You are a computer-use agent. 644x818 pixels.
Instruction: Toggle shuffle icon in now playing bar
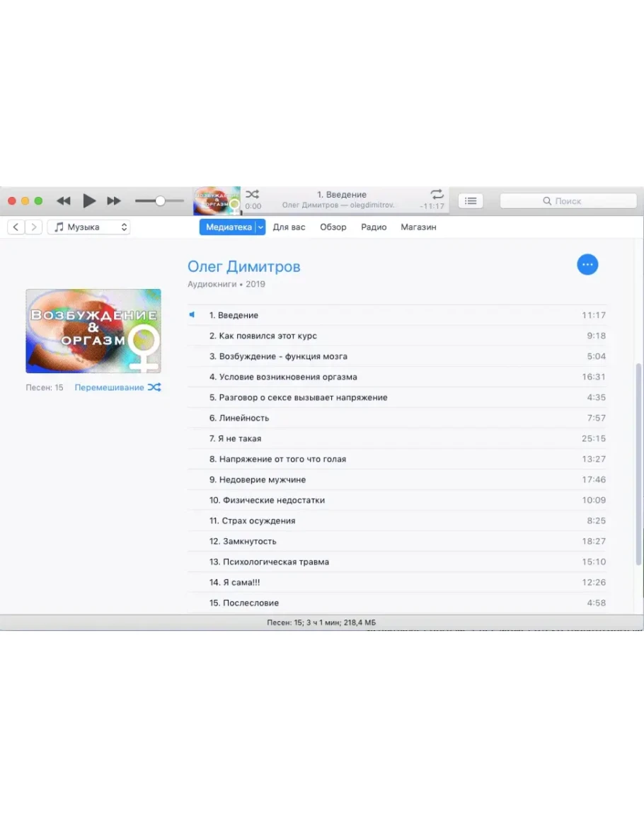click(252, 194)
